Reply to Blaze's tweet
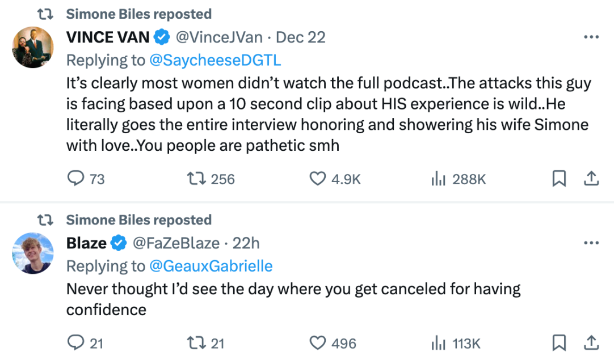 click(75, 343)
